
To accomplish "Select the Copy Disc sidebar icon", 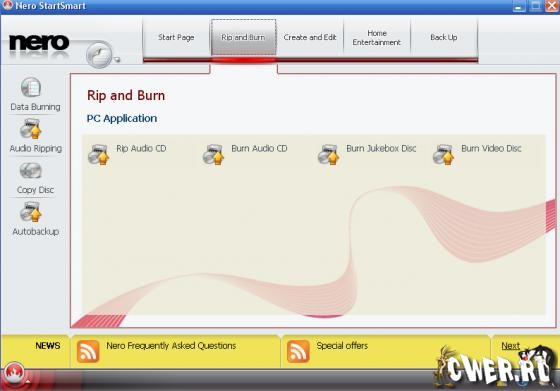I will (x=31, y=171).
